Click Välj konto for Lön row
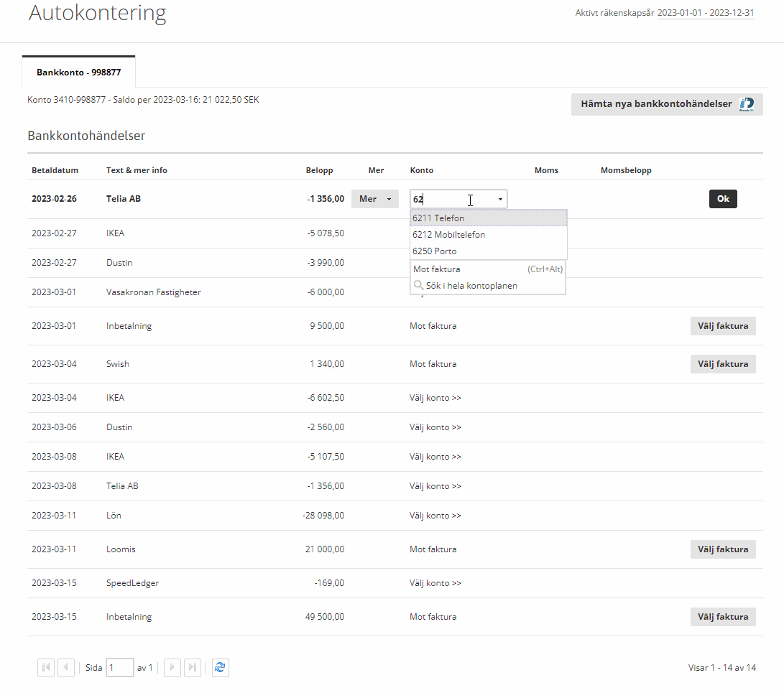Screen dimensions: 784x693 pyautogui.click(x=435, y=516)
